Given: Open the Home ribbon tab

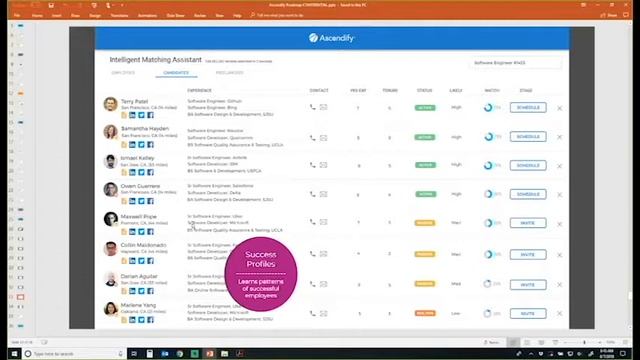Looking at the screenshot, I should tap(37, 15).
